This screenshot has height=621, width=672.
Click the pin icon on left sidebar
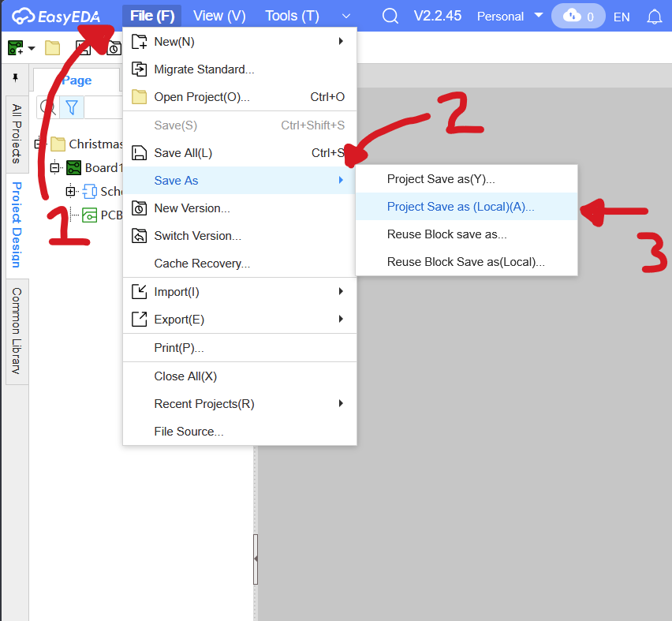tap(15, 78)
